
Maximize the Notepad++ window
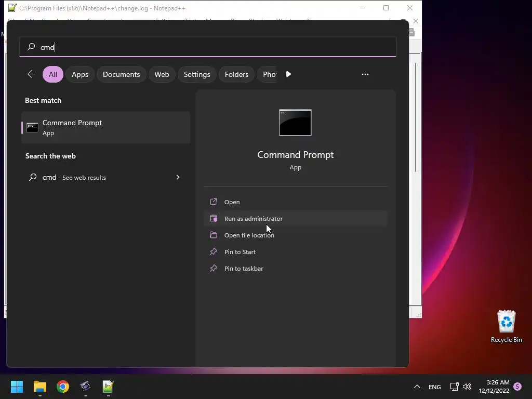click(x=386, y=8)
